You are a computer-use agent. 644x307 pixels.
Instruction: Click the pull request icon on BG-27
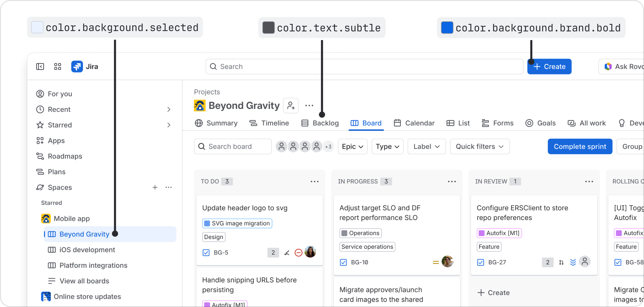[561, 262]
